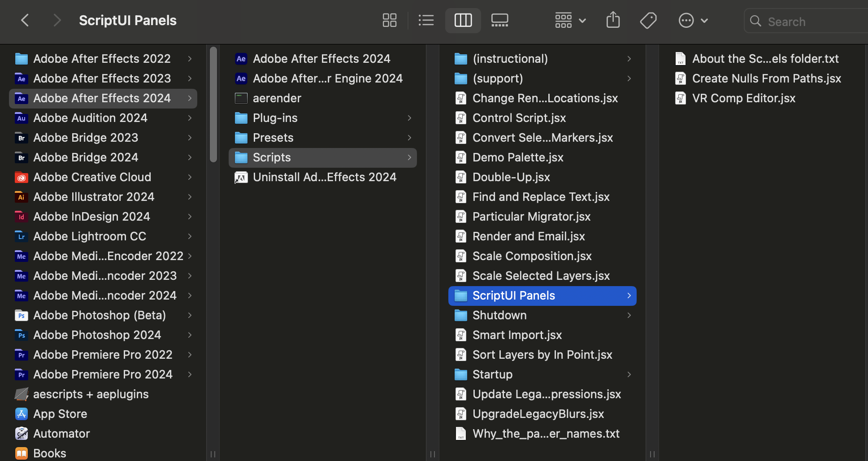The height and width of the screenshot is (461, 868).
Task: Select the aerender item
Action: pyautogui.click(x=277, y=98)
